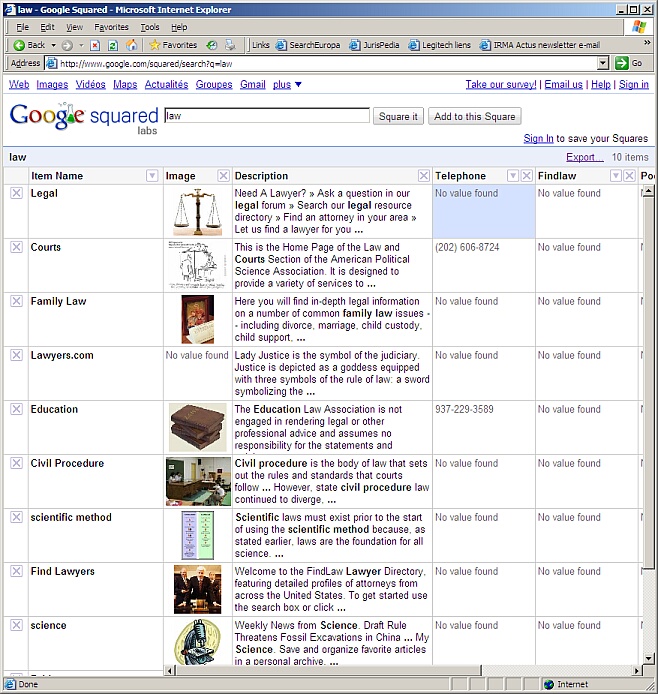Click the horizontal scrollbar left arrow
Image resolution: width=658 pixels, height=694 pixels.
pyautogui.click(x=169, y=671)
